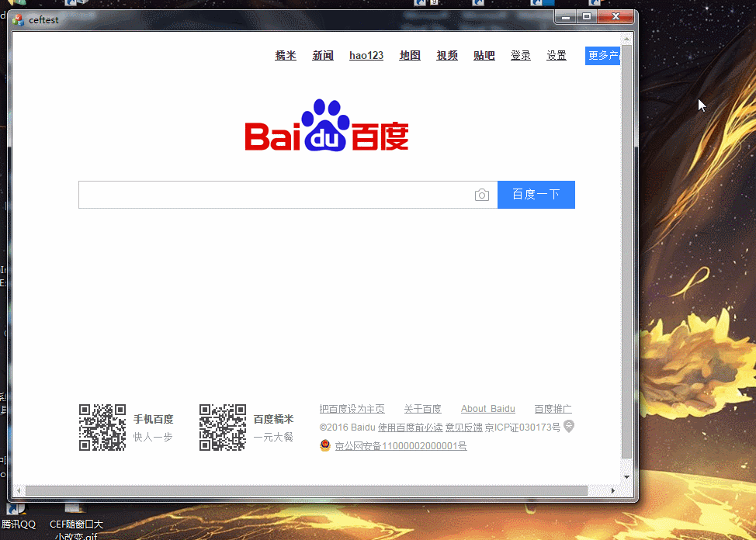756x540 pixels.
Task: Click the 手机百度 QR code
Action: [x=102, y=427]
